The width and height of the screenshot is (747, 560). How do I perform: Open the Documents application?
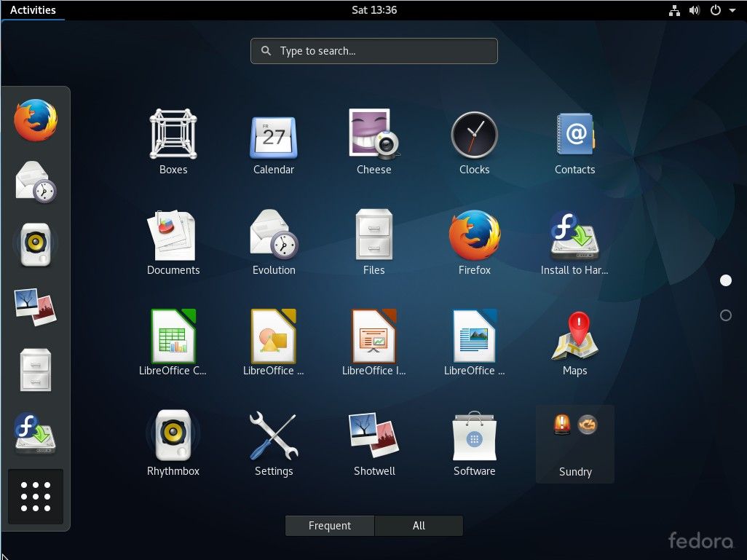[x=173, y=242]
